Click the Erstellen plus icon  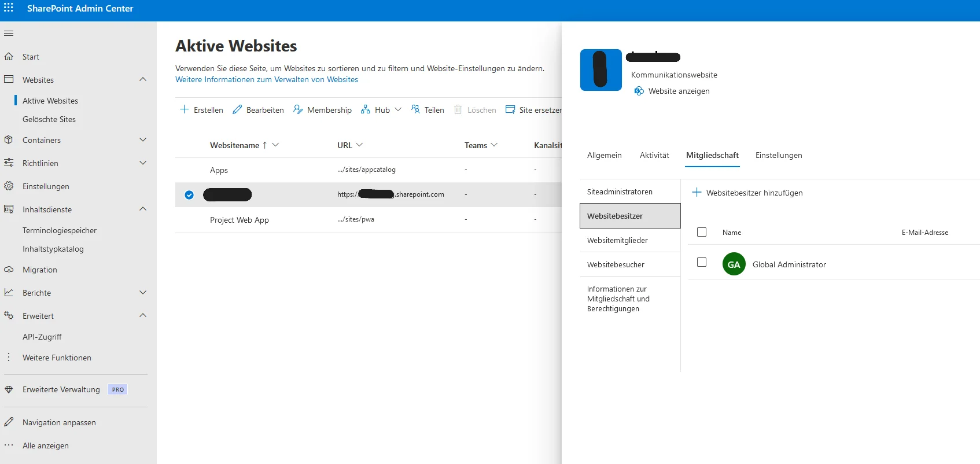coord(184,109)
